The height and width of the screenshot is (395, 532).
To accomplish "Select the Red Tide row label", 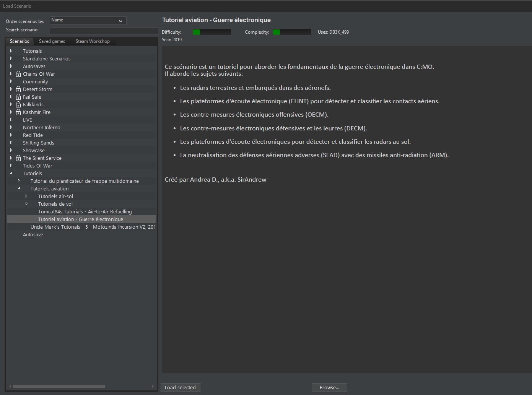I will click(33, 135).
